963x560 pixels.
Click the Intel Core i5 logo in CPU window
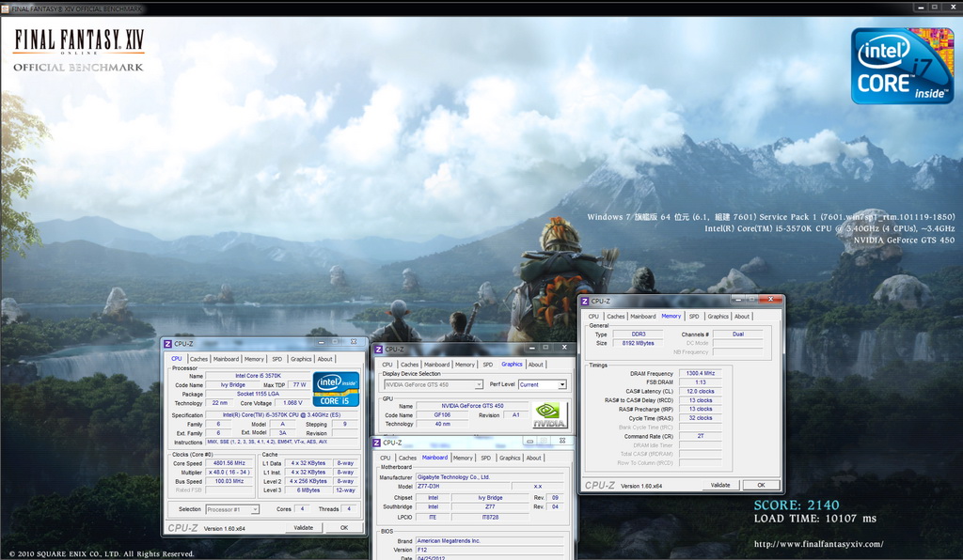coord(336,389)
